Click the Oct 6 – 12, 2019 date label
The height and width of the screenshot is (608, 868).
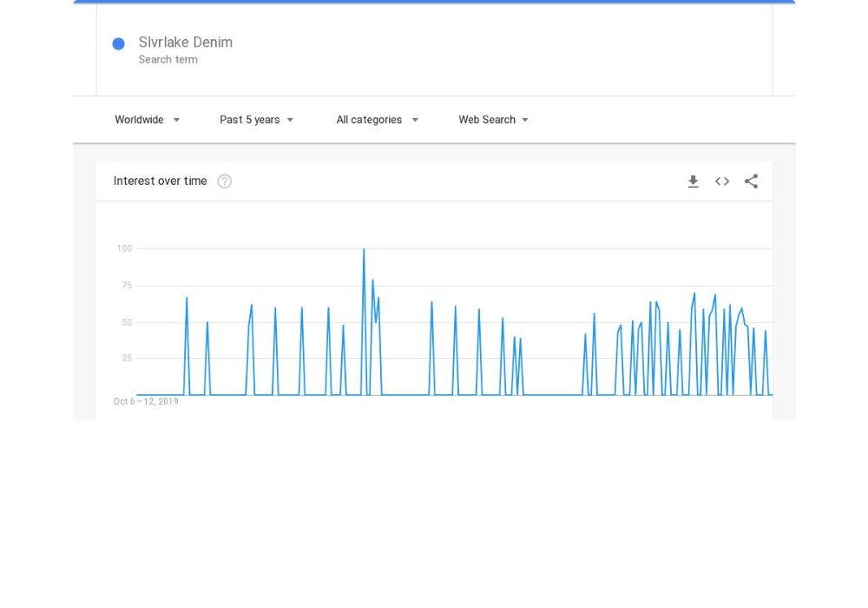click(x=146, y=401)
